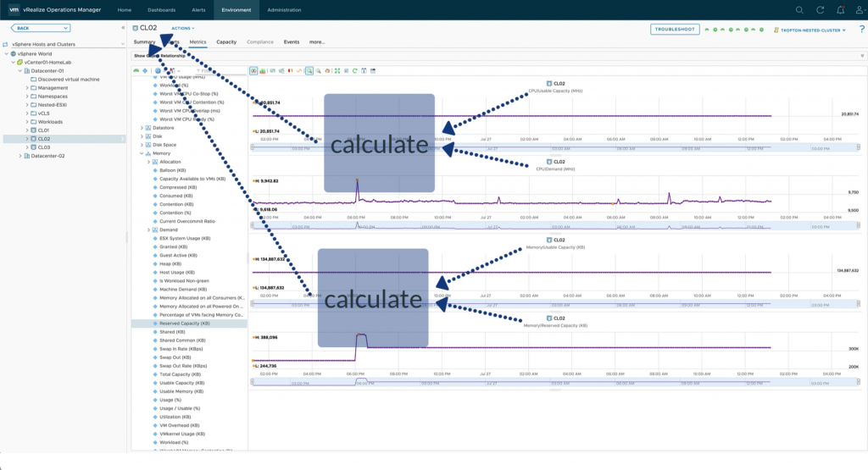868x470 pixels.
Task: Switch to the Capacity tab
Action: pyautogui.click(x=226, y=42)
